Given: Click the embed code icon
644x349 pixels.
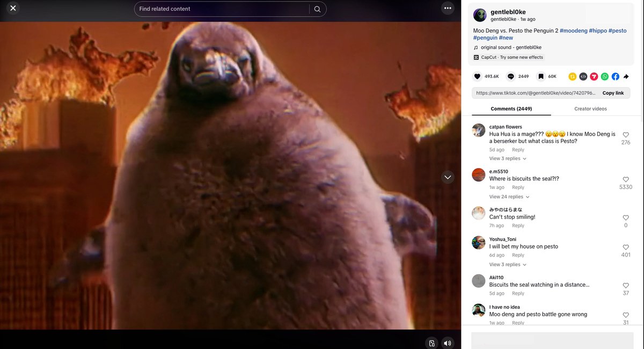Looking at the screenshot, I should (583, 77).
